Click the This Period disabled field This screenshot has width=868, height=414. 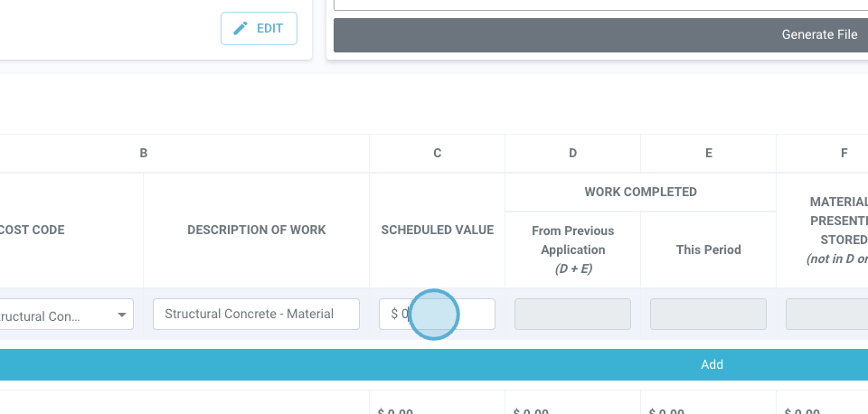tap(708, 315)
